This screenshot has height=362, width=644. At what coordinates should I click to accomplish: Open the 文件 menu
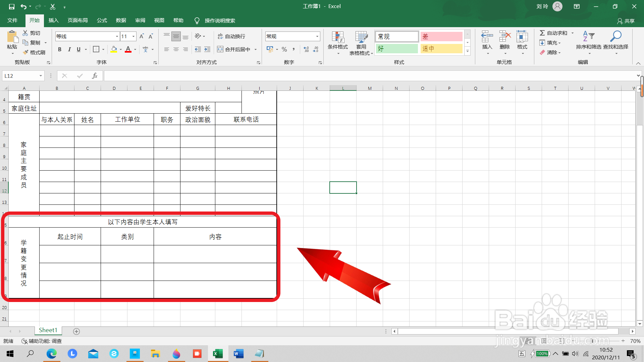[x=12, y=20]
